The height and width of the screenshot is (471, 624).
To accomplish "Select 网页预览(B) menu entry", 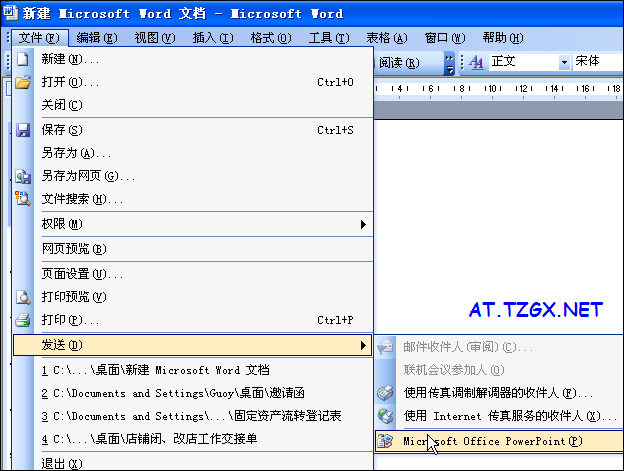I will (x=193, y=249).
